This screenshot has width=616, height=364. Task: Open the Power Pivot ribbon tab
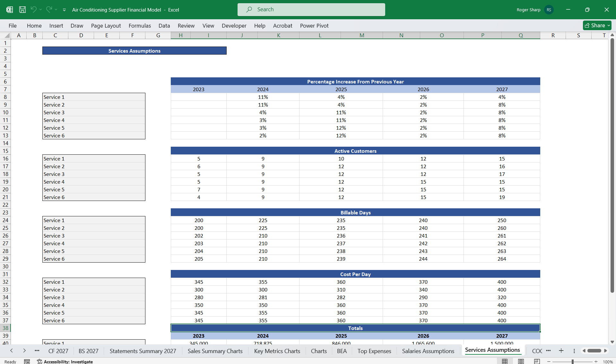pyautogui.click(x=314, y=26)
